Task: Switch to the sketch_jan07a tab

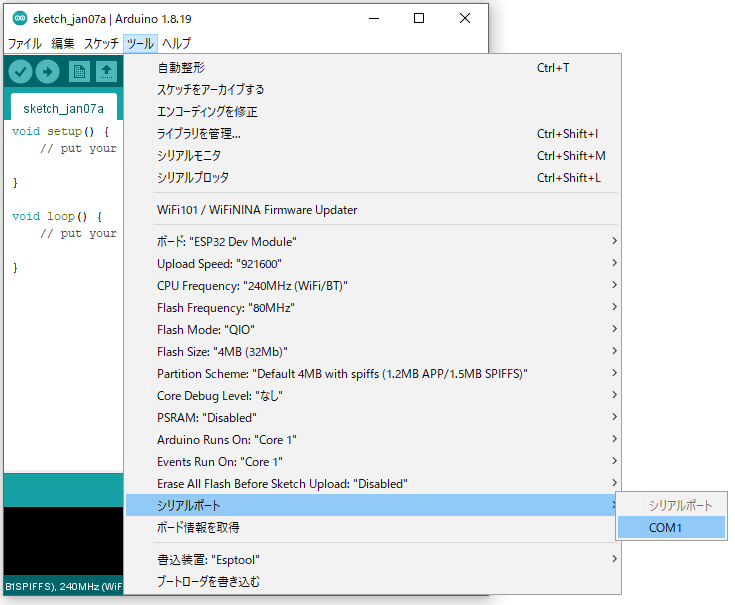Action: pos(64,109)
